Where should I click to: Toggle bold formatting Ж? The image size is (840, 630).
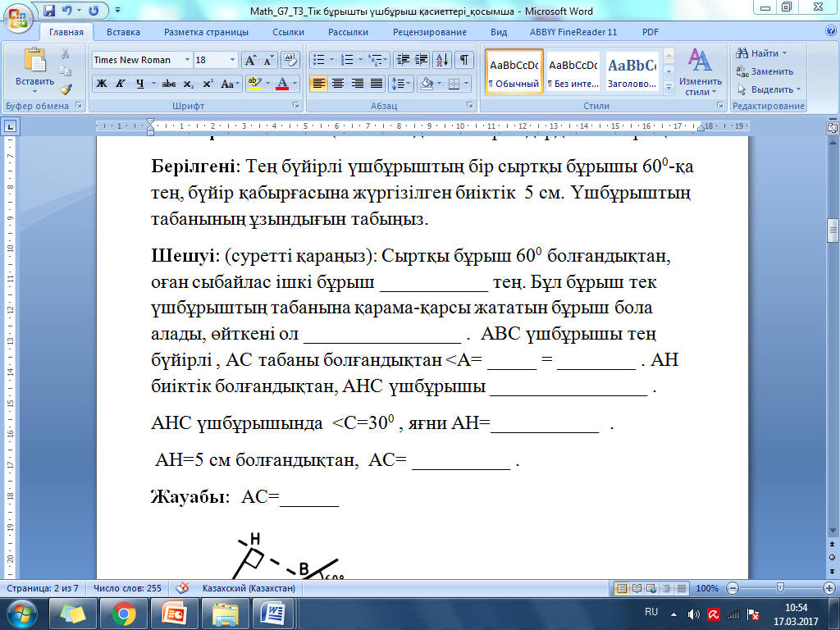pos(101,84)
